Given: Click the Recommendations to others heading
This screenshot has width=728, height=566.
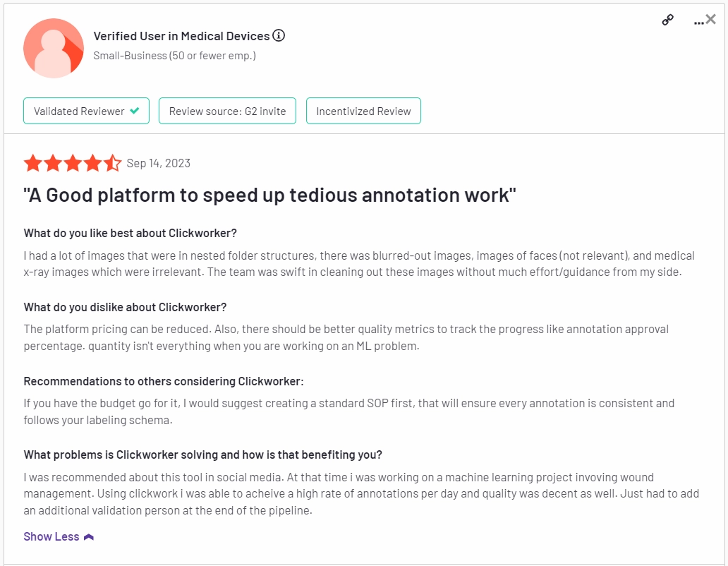Looking at the screenshot, I should (x=164, y=381).
